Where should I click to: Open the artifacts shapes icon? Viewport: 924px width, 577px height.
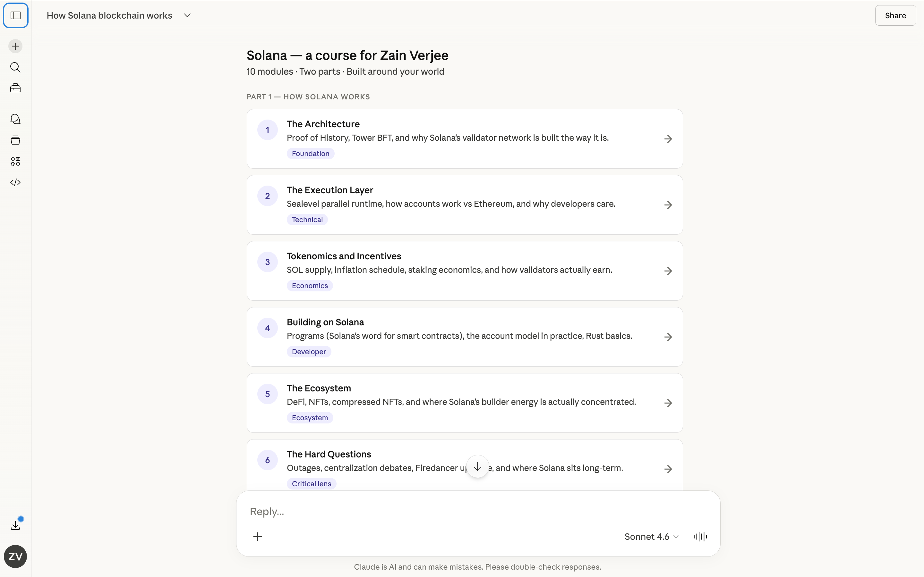(15, 161)
